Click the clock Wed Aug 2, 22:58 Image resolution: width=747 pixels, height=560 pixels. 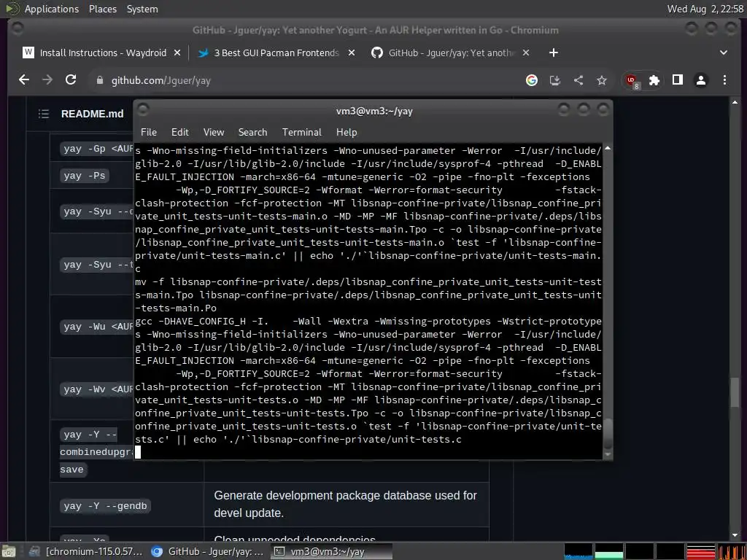(x=705, y=9)
